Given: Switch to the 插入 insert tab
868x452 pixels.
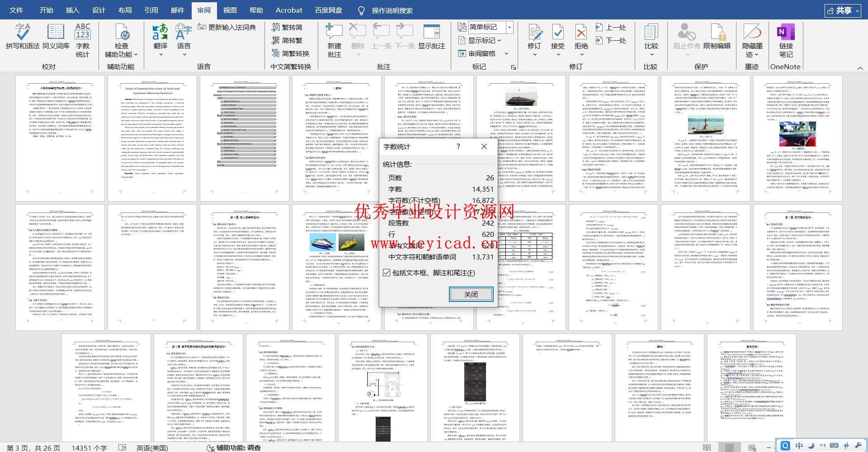Looking at the screenshot, I should [x=72, y=10].
